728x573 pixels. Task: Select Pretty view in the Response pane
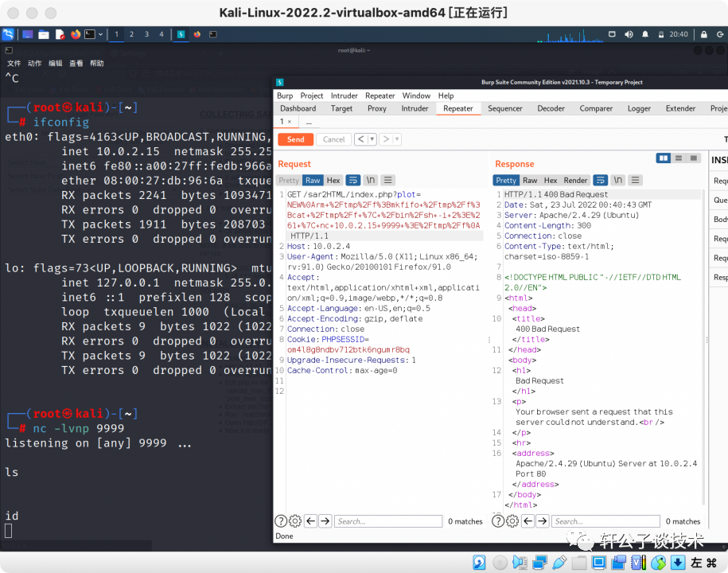(x=505, y=180)
